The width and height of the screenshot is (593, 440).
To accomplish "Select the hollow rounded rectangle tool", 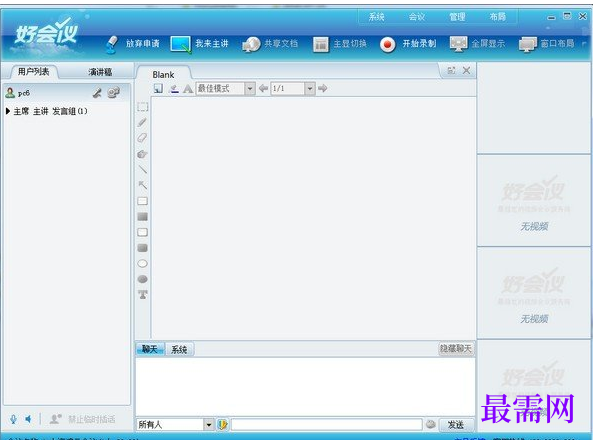I will 143,232.
